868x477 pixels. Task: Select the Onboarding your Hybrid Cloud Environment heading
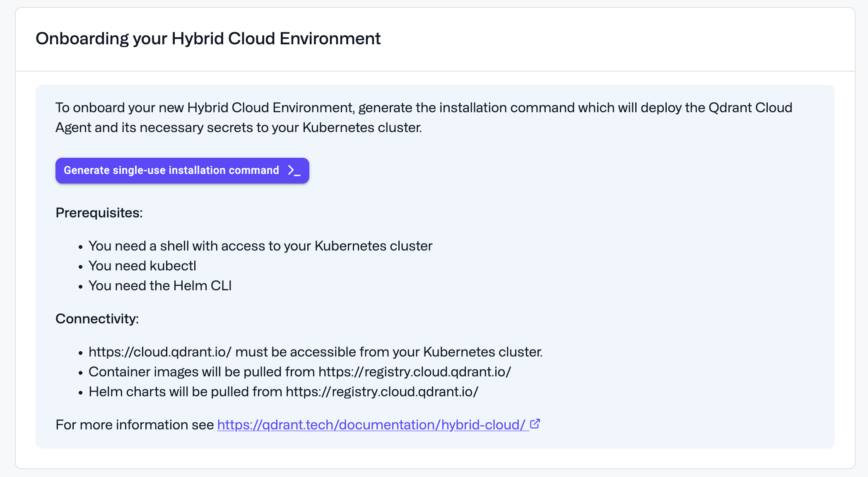tap(208, 38)
